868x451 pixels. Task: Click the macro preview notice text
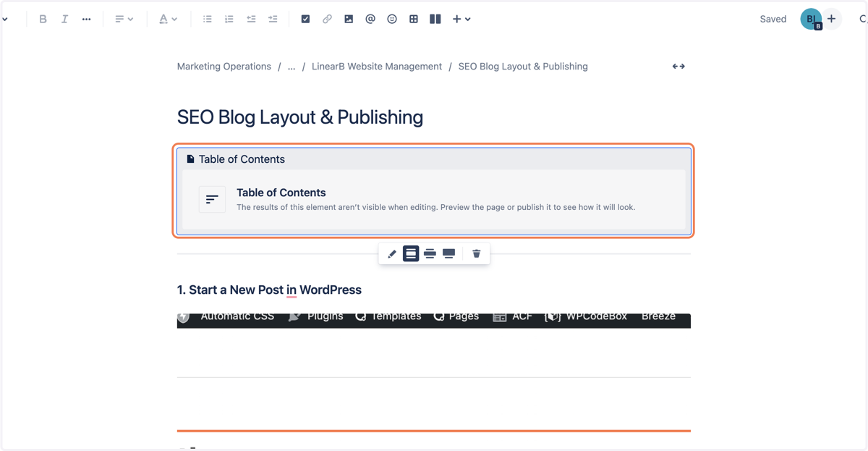tap(435, 207)
